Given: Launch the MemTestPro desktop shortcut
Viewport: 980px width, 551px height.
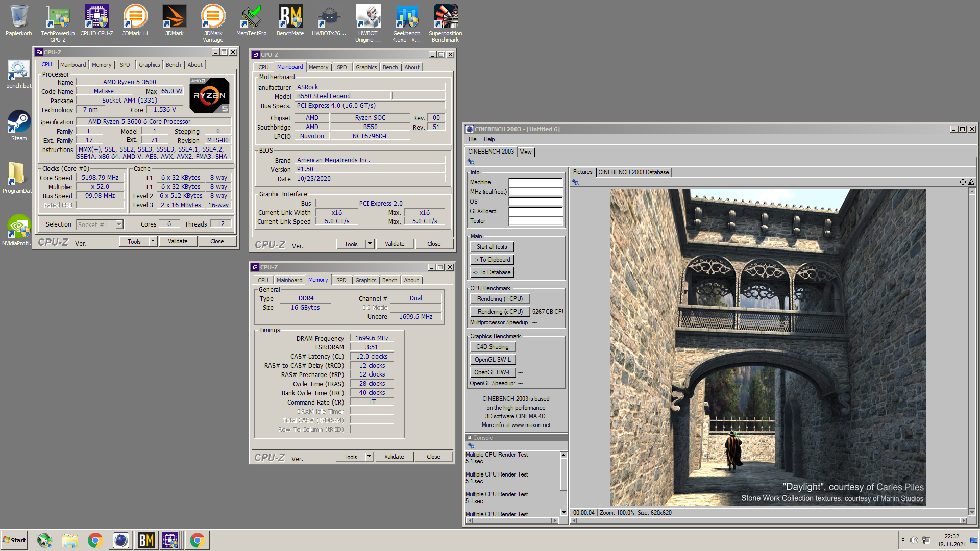Looking at the screenshot, I should [x=251, y=20].
